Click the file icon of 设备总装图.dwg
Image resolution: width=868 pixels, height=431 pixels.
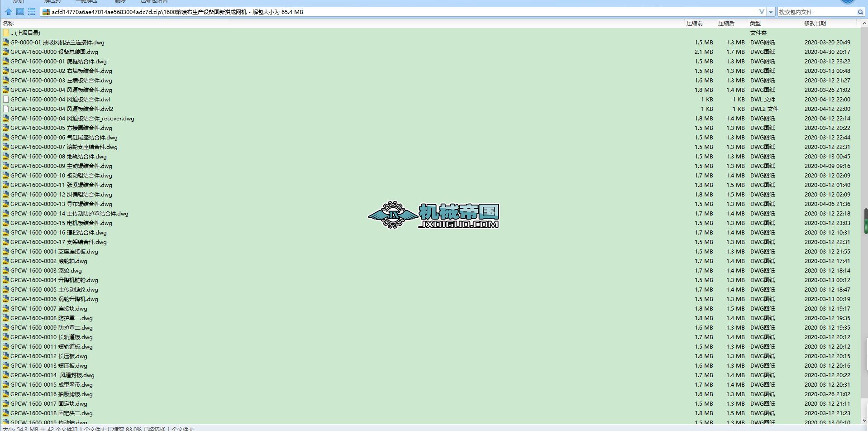[x=6, y=52]
